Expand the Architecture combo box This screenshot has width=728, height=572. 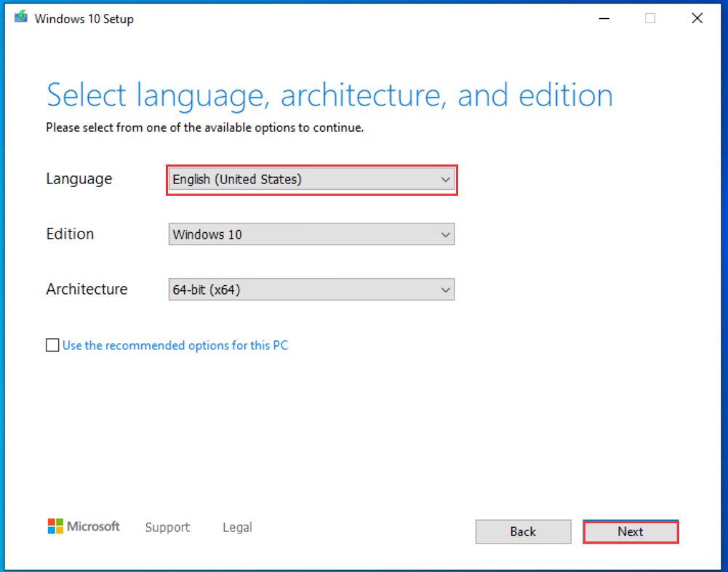[311, 290]
